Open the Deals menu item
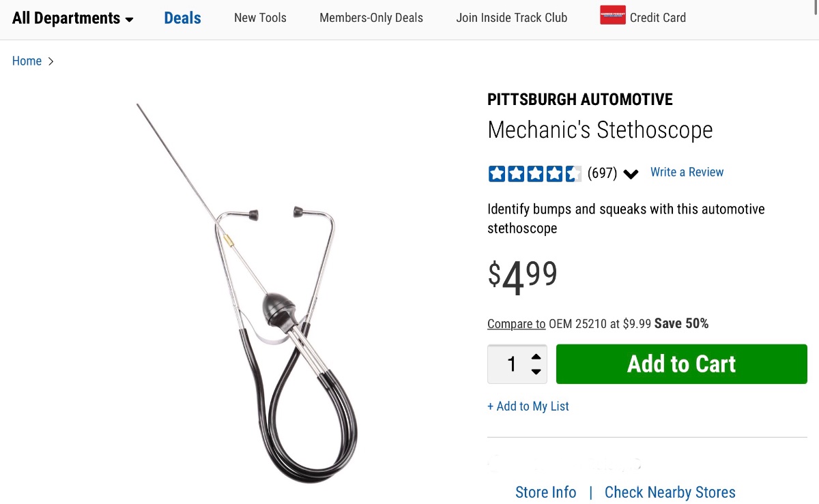819x504 pixels. point(182,18)
